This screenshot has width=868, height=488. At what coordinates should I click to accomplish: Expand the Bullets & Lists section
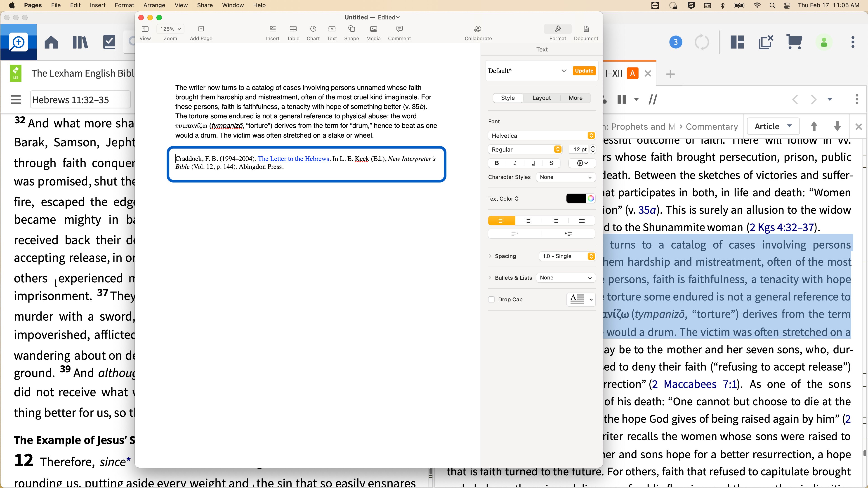[490, 277]
